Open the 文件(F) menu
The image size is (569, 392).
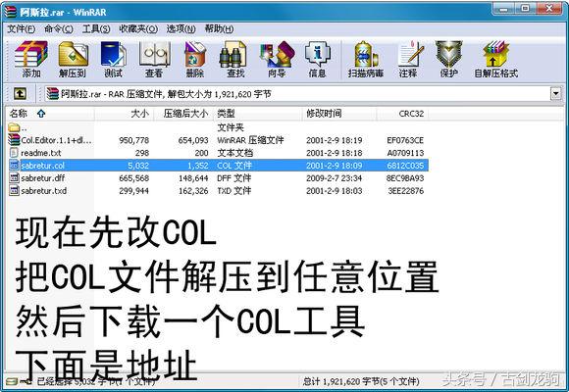pyautogui.click(x=21, y=28)
